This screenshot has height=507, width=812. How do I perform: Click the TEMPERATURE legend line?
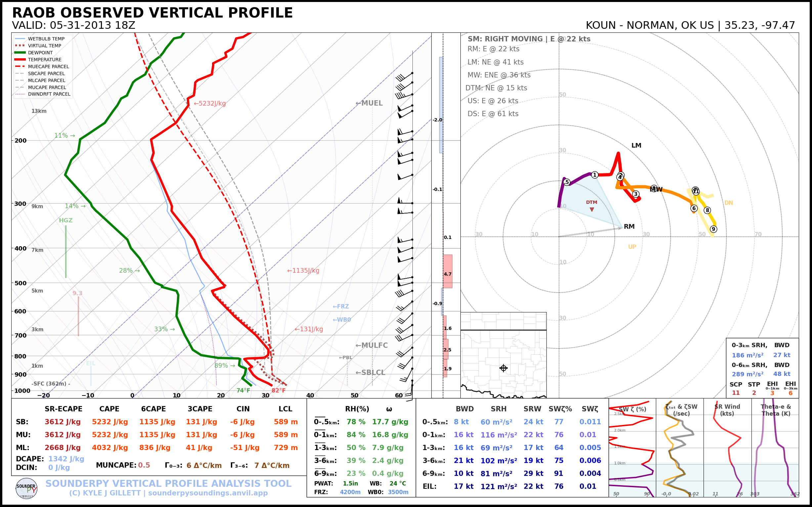click(x=20, y=60)
